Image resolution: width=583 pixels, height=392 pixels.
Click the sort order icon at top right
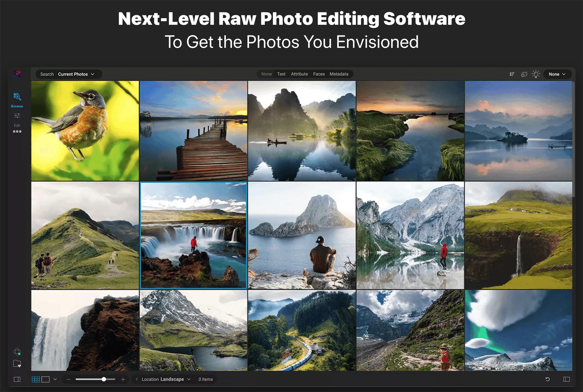512,74
